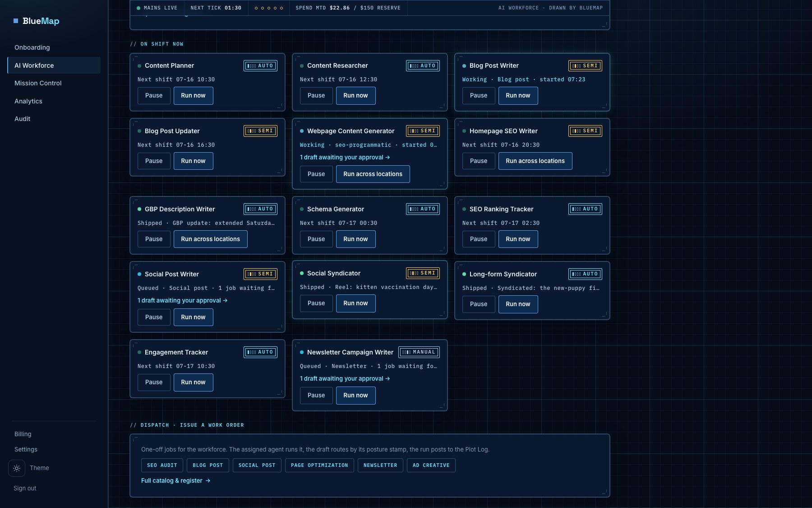Open the Onboarding page
The height and width of the screenshot is (508, 812).
(x=54, y=47)
